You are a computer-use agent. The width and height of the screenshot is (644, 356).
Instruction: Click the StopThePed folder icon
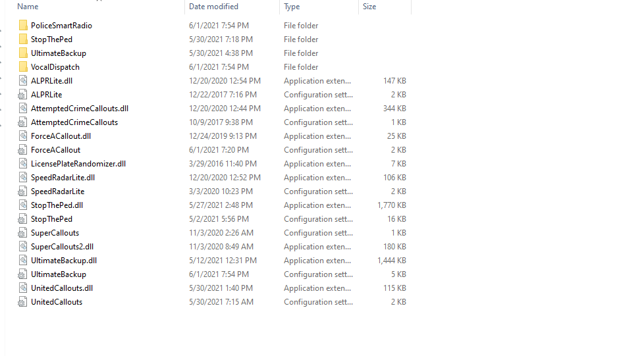(23, 39)
